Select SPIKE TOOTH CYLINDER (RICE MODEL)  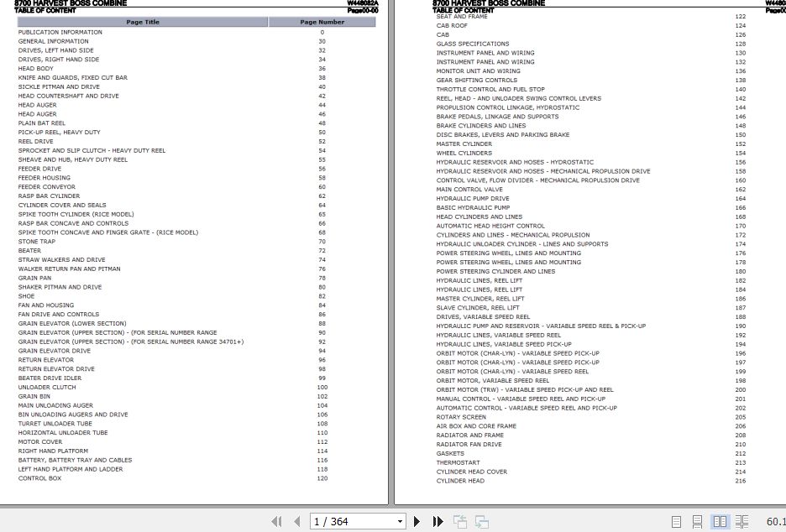pyautogui.click(x=76, y=215)
